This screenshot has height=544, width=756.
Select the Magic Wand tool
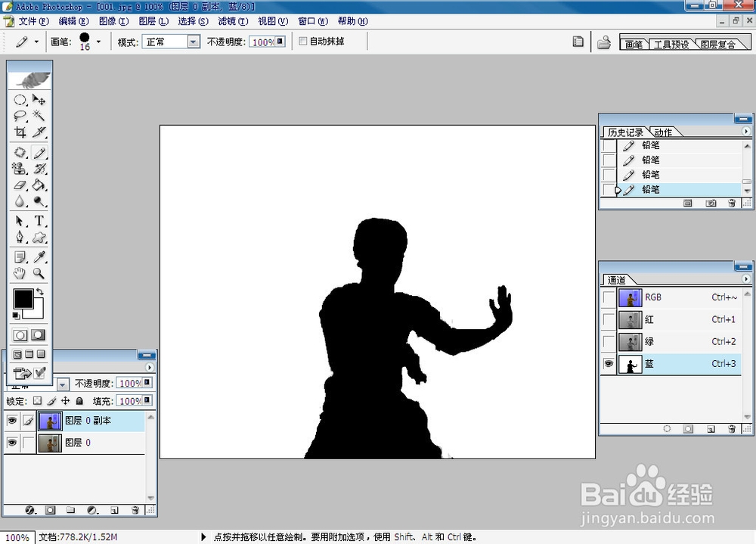coord(39,115)
